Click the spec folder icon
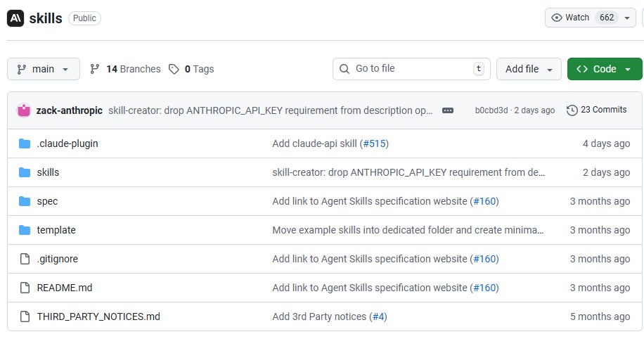This screenshot has width=644, height=339. pos(25,201)
